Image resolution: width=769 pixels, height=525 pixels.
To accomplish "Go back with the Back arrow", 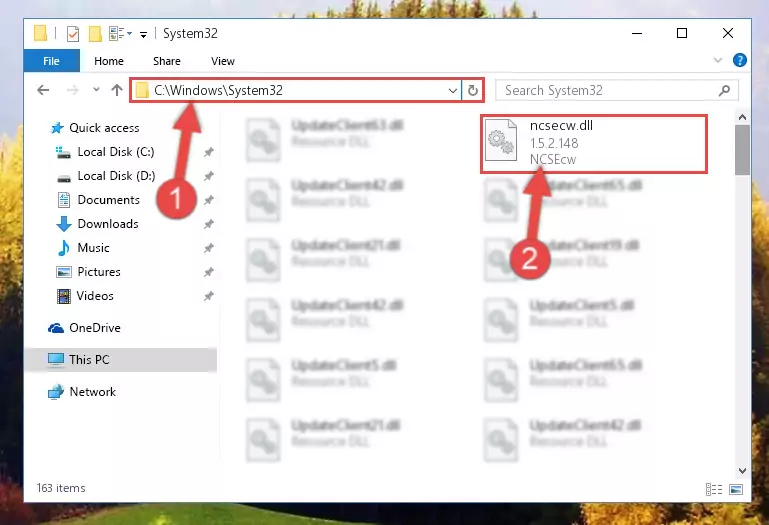I will click(43, 90).
